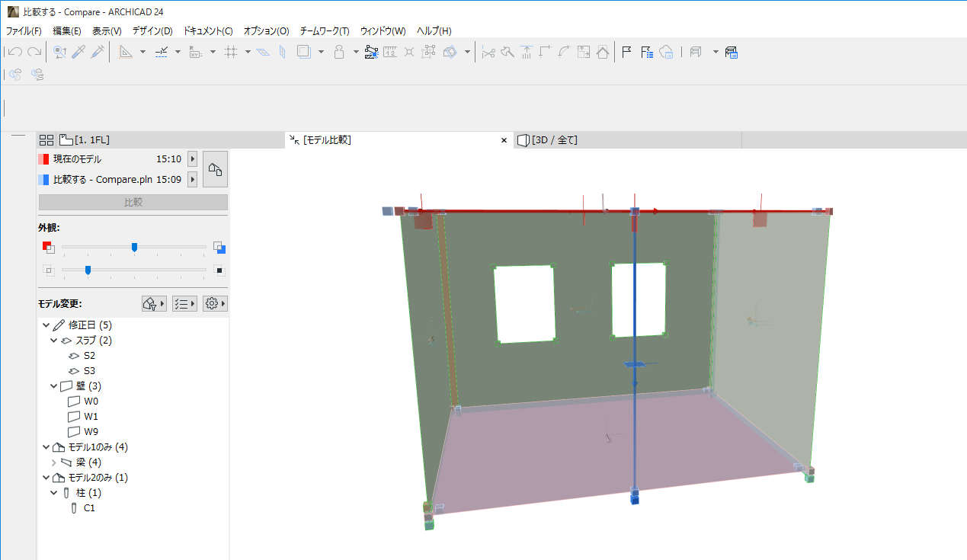Open the デザイン(D) menu

[152, 31]
